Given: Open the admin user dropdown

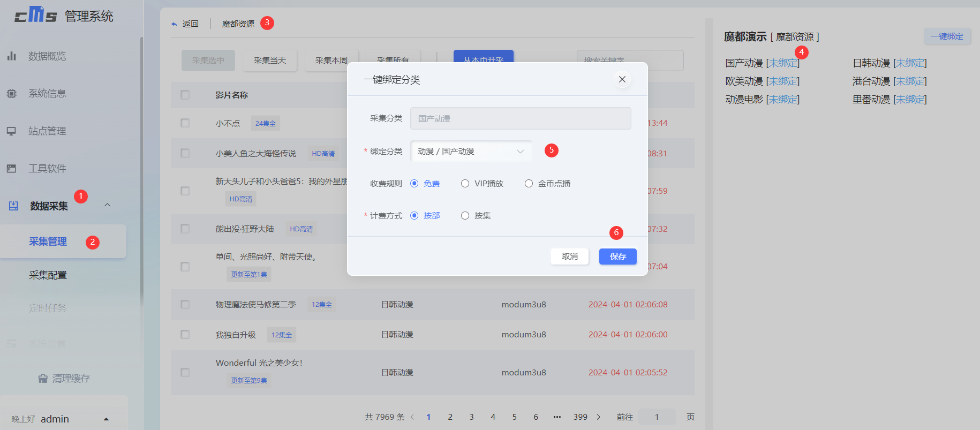Looking at the screenshot, I should coord(106,419).
